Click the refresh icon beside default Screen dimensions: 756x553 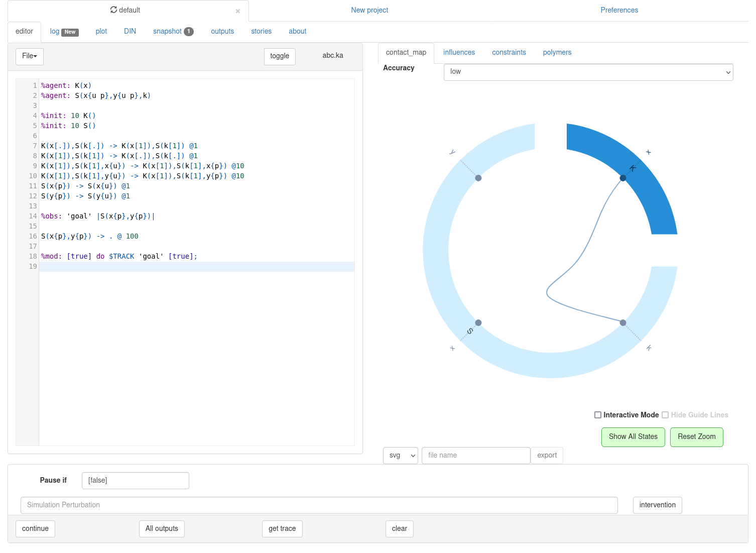113,10
